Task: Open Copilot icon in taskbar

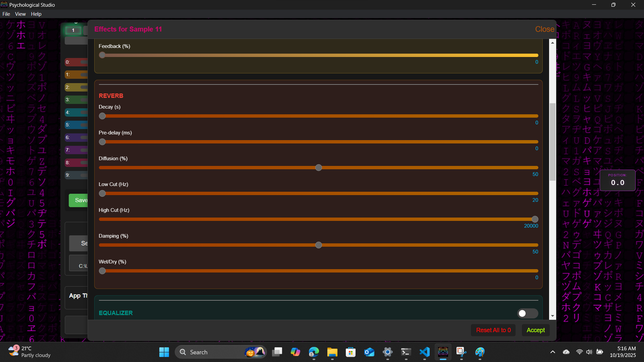Action: (295, 352)
